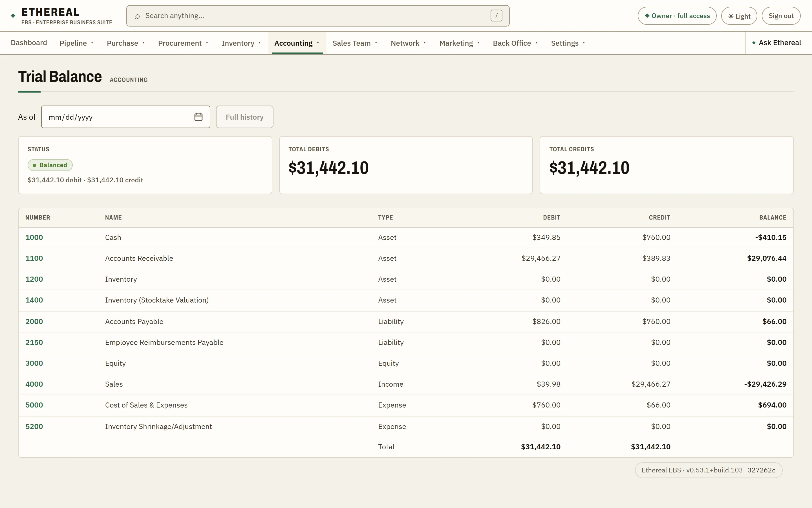This screenshot has width=812, height=508.
Task: Select the Accounting nav tab
Action: coord(297,43)
